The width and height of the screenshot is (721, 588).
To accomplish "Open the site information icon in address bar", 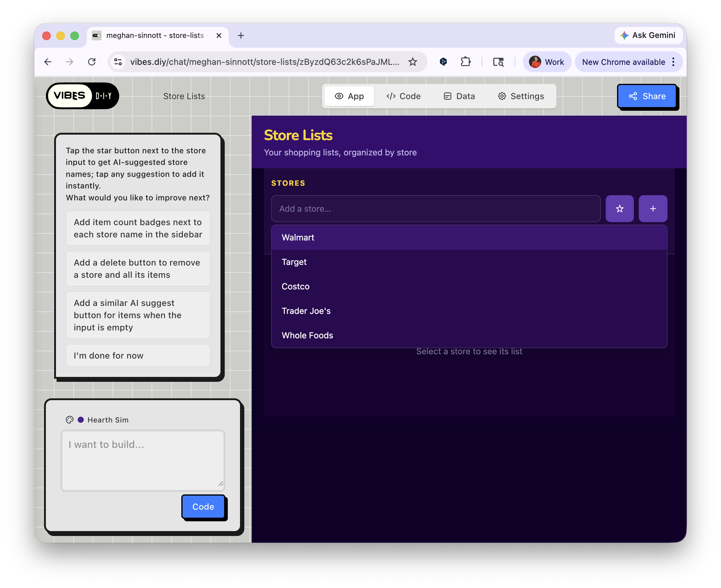I will 118,62.
